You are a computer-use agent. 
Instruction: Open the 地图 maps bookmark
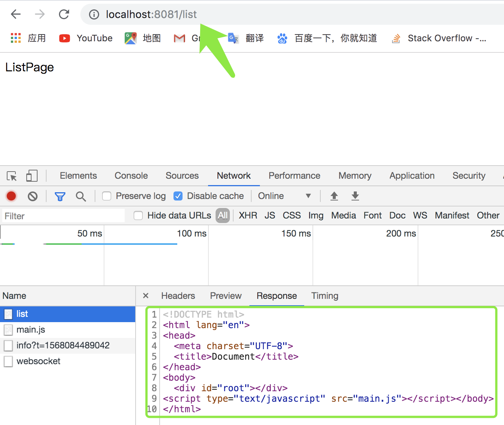click(x=143, y=38)
